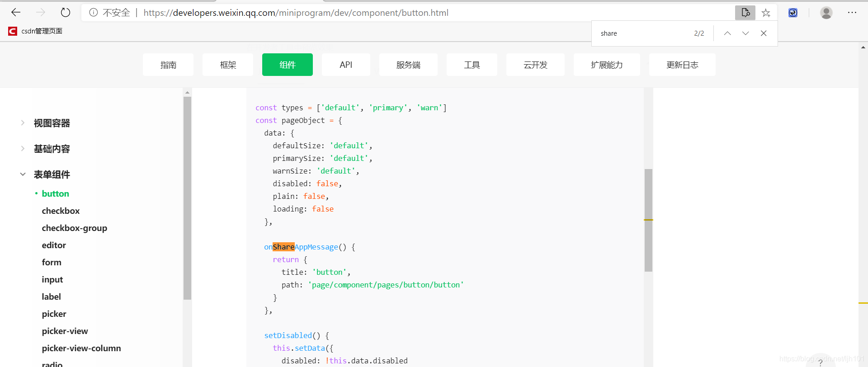Open the form component page
The height and width of the screenshot is (367, 868).
52,262
